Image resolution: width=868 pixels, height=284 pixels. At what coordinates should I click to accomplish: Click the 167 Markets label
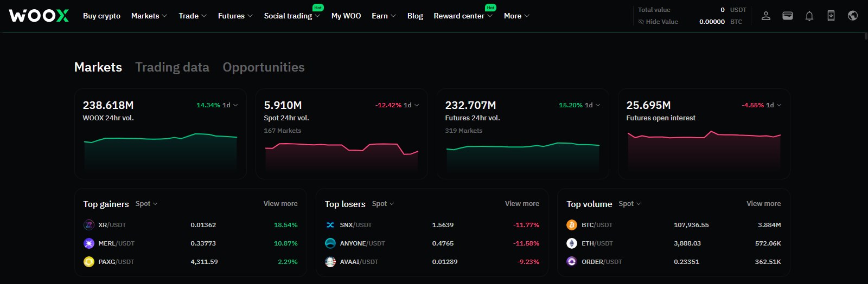click(x=282, y=131)
